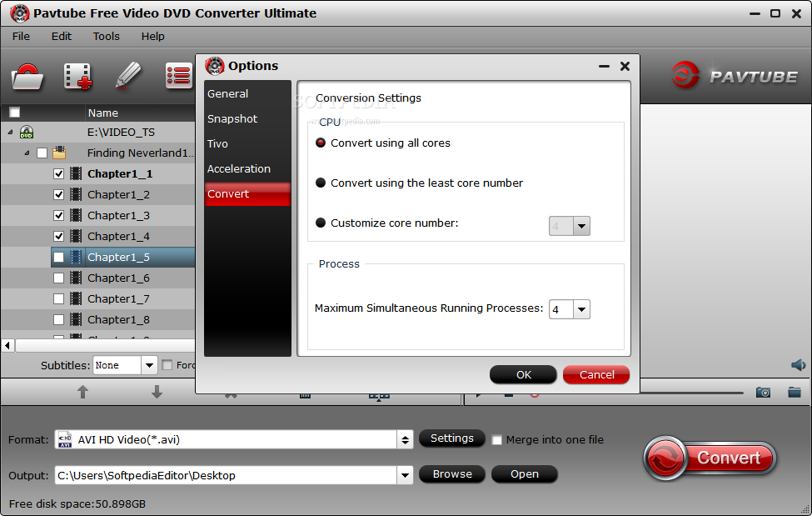The width and height of the screenshot is (812, 516).
Task: Click the red task list icon
Action: click(x=179, y=76)
